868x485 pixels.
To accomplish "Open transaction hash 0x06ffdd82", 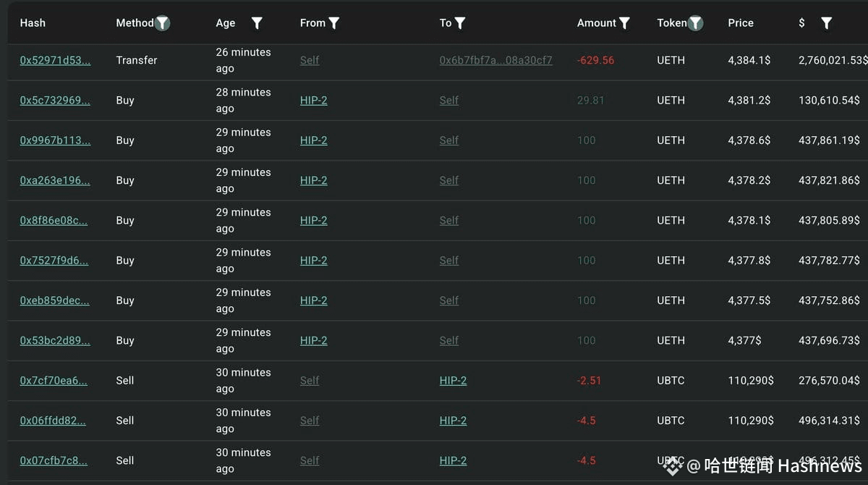I will point(53,421).
